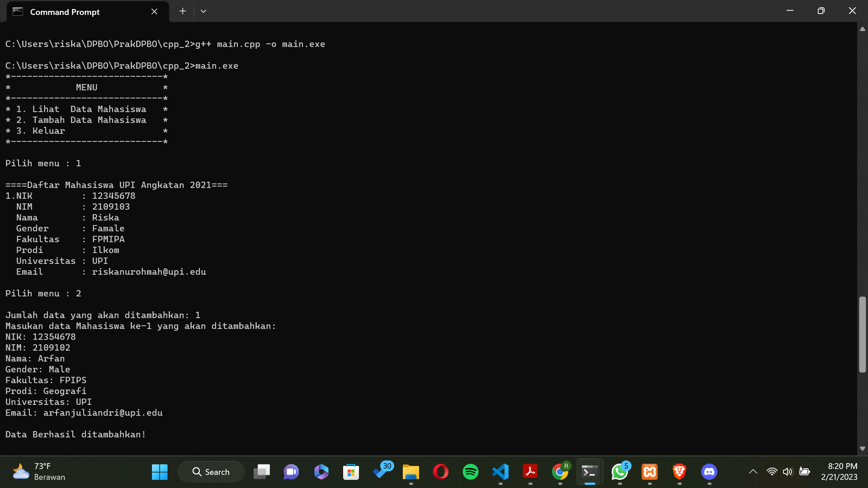Viewport: 868px width, 488px height.
Task: Open a new terminal tab with the plus button
Action: [182, 11]
